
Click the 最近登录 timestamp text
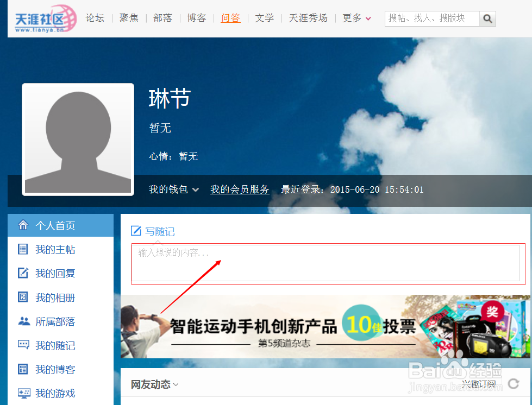tap(352, 189)
